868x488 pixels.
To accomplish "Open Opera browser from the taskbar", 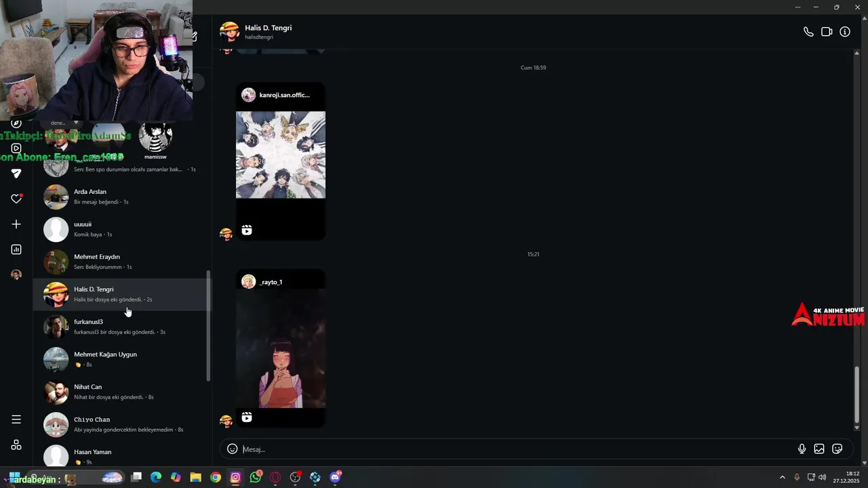I will click(275, 477).
